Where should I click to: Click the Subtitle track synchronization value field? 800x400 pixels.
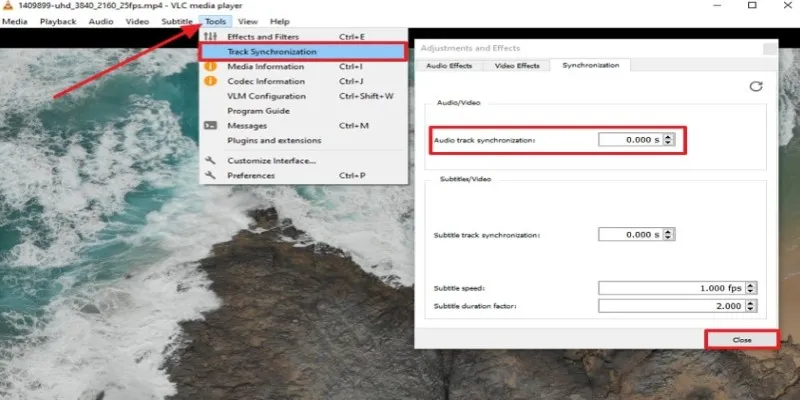(631, 235)
